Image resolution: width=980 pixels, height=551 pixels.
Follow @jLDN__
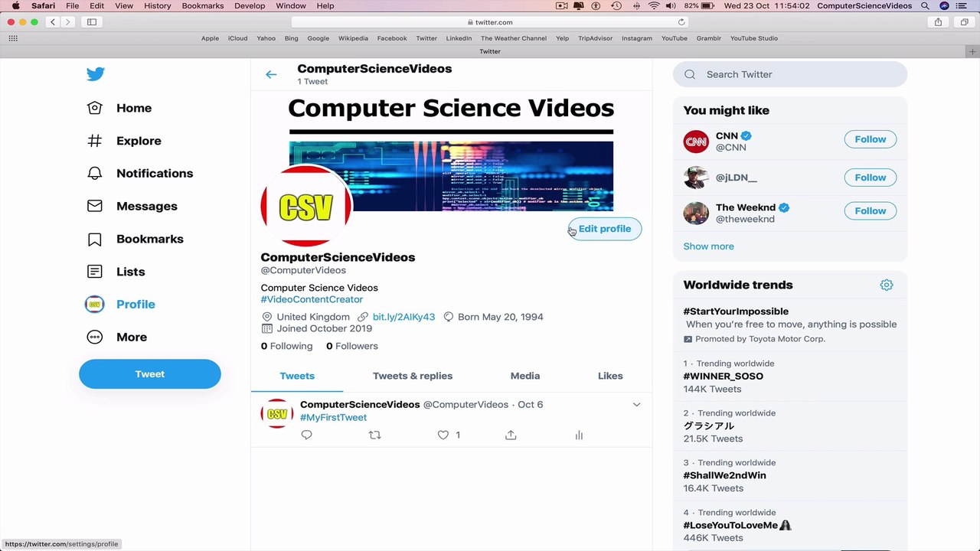871,178
